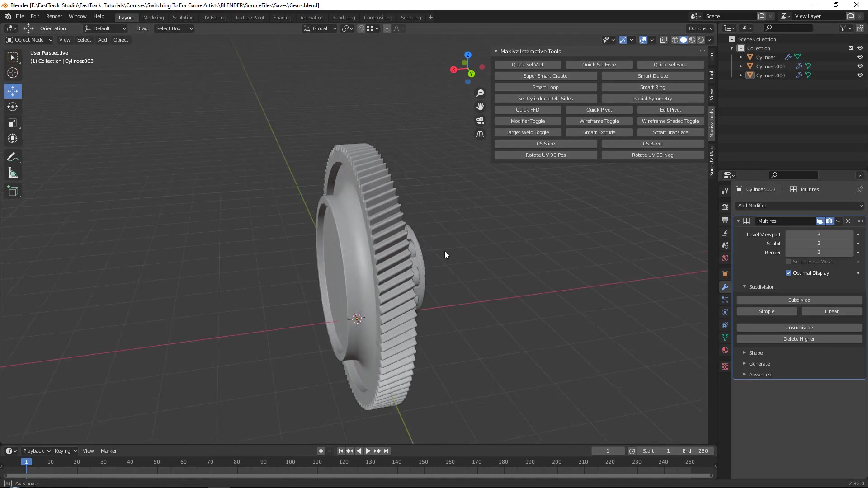Image resolution: width=868 pixels, height=488 pixels.
Task: Open the viewport Add menu
Action: pos(103,40)
